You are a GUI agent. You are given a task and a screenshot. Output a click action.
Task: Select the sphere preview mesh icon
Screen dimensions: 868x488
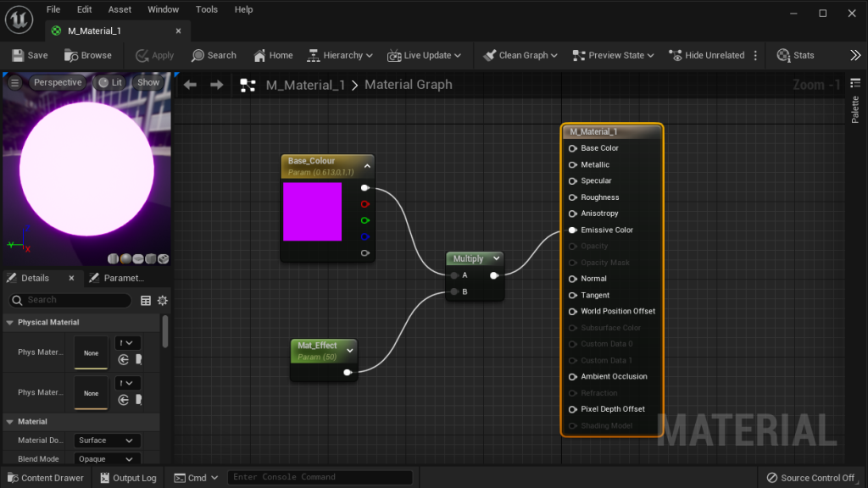pos(125,258)
